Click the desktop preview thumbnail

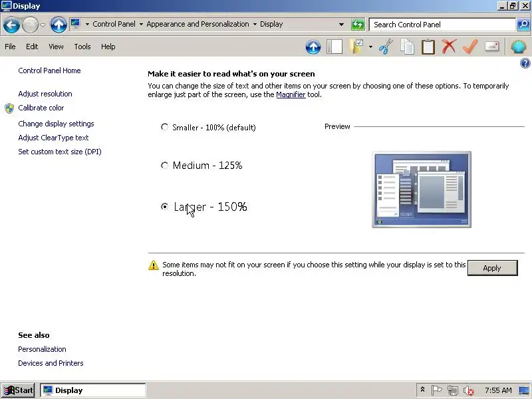click(422, 190)
